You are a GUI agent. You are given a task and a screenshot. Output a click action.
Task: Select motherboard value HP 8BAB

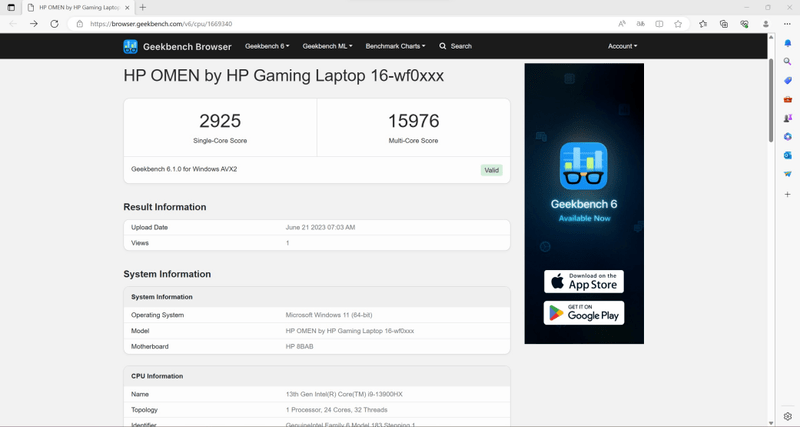point(299,346)
